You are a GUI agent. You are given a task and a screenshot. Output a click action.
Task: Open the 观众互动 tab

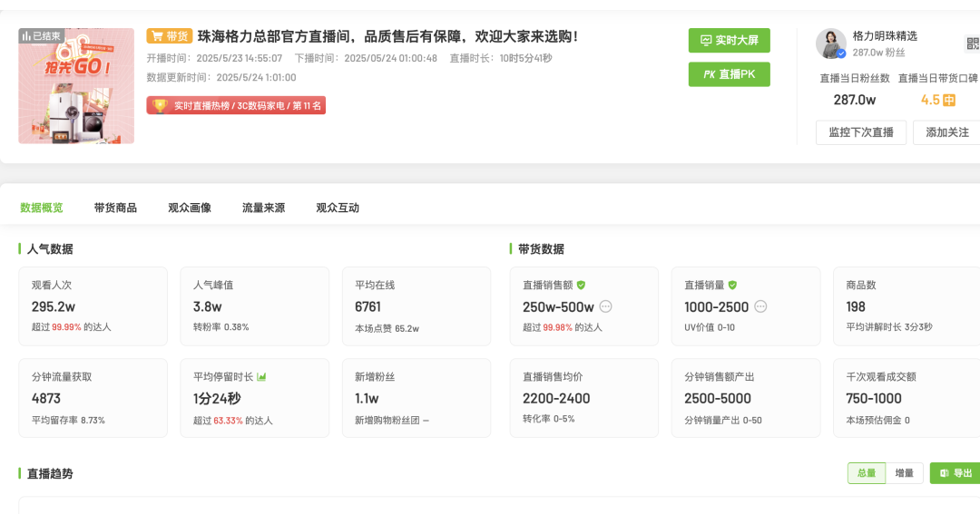pyautogui.click(x=338, y=208)
